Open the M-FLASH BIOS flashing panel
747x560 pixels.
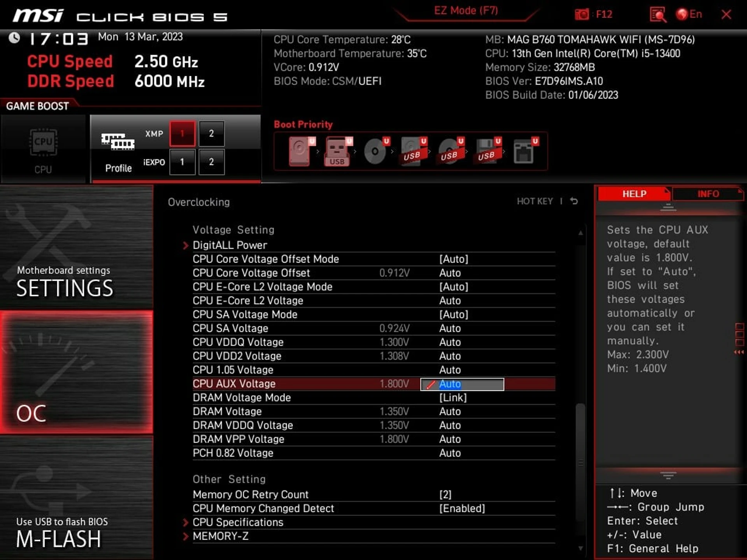[76, 497]
